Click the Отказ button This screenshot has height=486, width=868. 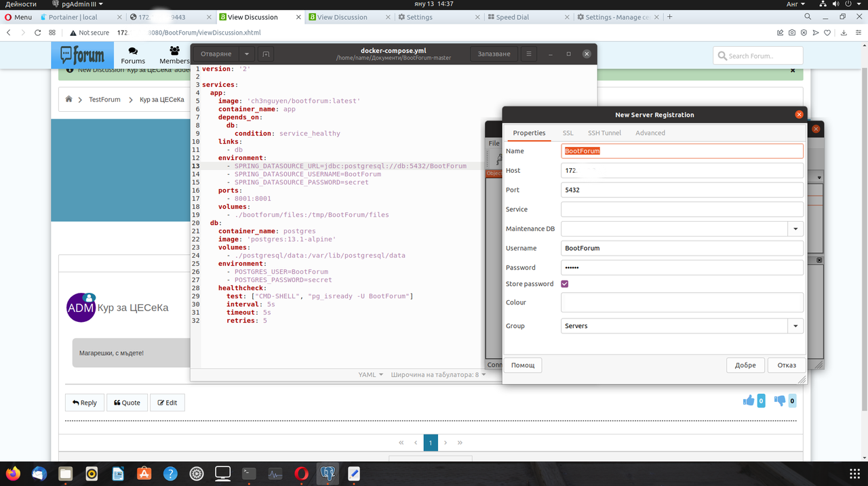[x=787, y=365]
